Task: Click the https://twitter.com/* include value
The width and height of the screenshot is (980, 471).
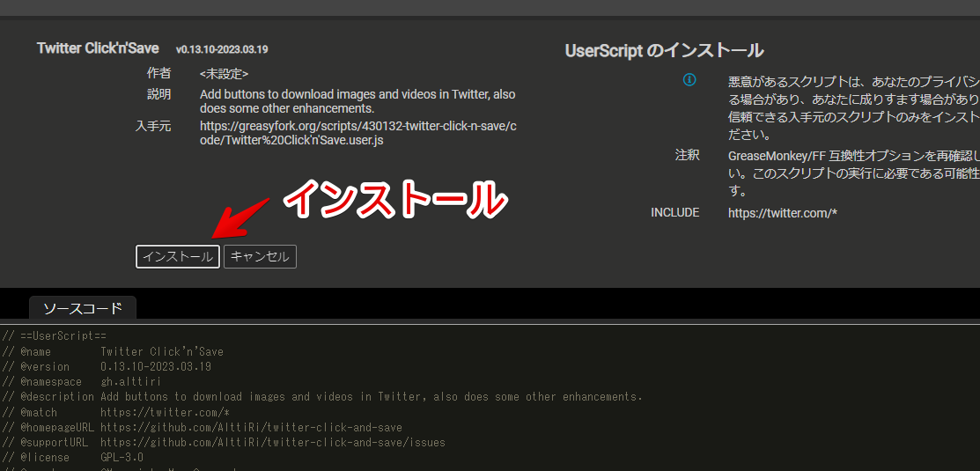Action: click(x=783, y=213)
